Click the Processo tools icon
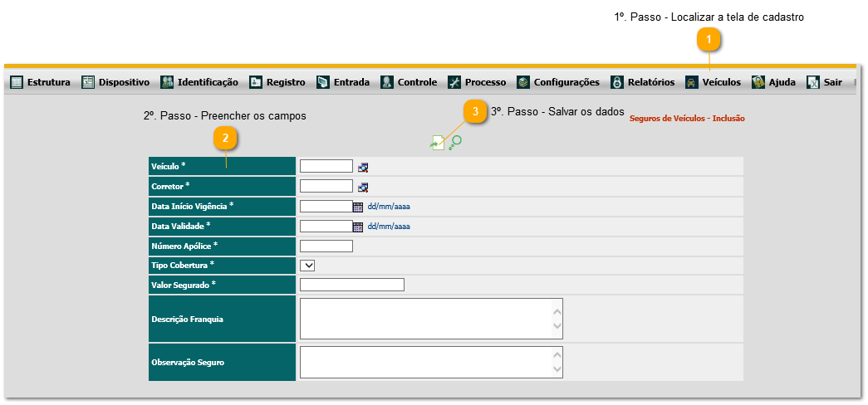 tap(454, 82)
